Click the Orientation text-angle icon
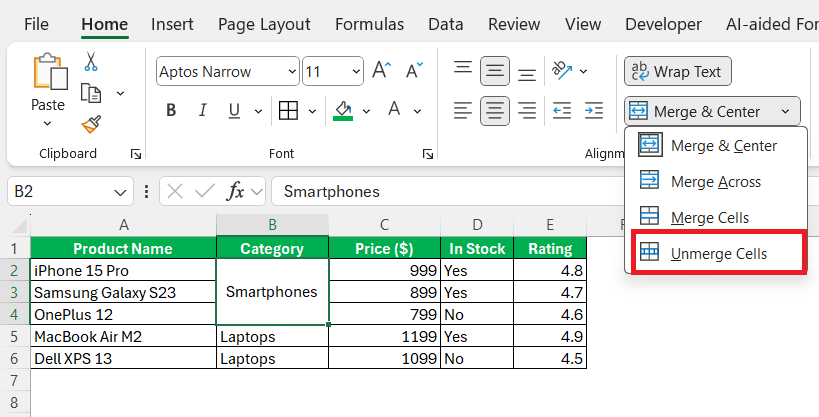Image resolution: width=819 pixels, height=417 pixels. (562, 71)
